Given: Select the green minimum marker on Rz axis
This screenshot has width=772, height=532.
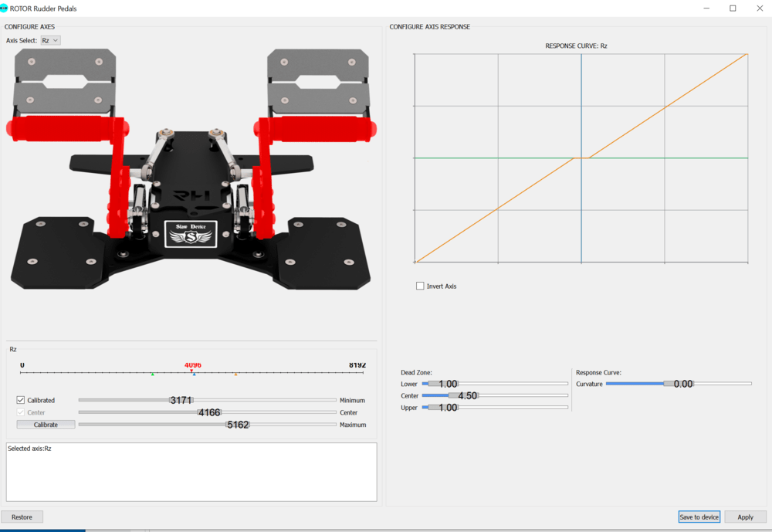Looking at the screenshot, I should click(153, 374).
